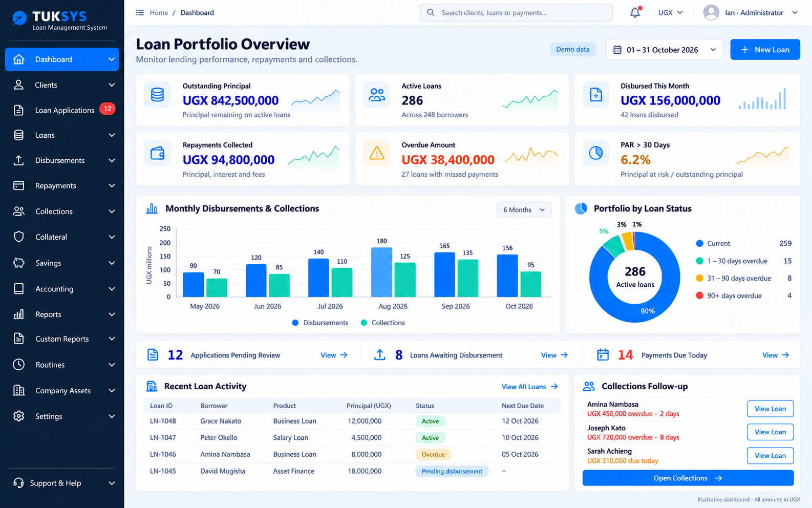Open the Disbursements sidebar menu item
Screen dimensions: 812x508
pyautogui.click(x=62, y=160)
